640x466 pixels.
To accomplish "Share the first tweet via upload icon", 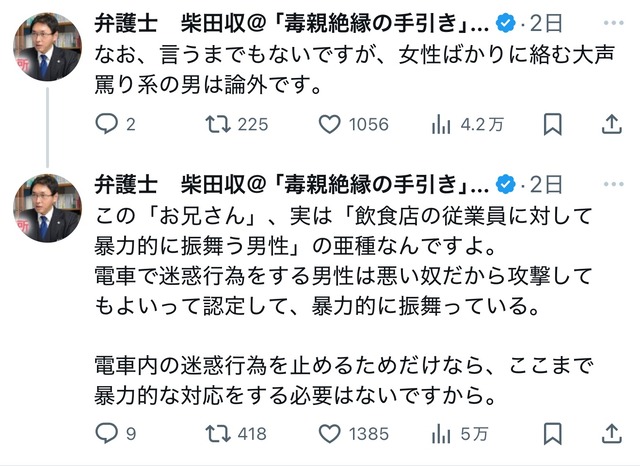I will pos(612,124).
